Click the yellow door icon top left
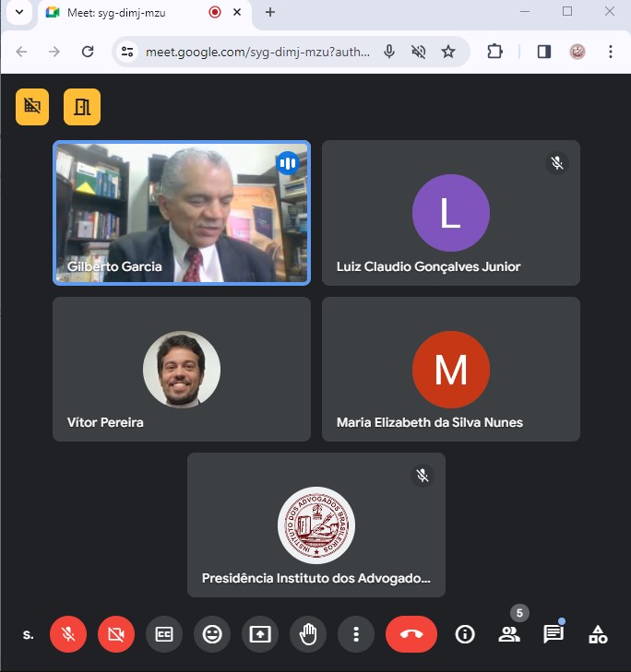This screenshot has width=631, height=672. tap(82, 107)
